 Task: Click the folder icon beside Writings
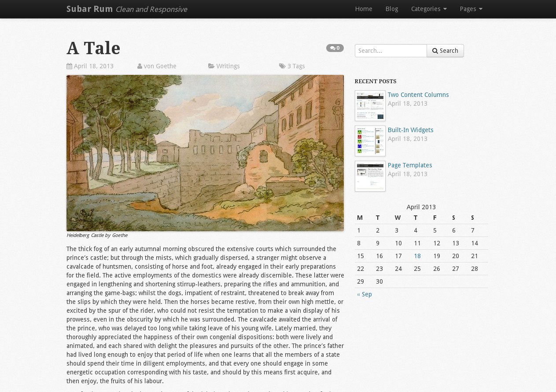pyautogui.click(x=211, y=66)
